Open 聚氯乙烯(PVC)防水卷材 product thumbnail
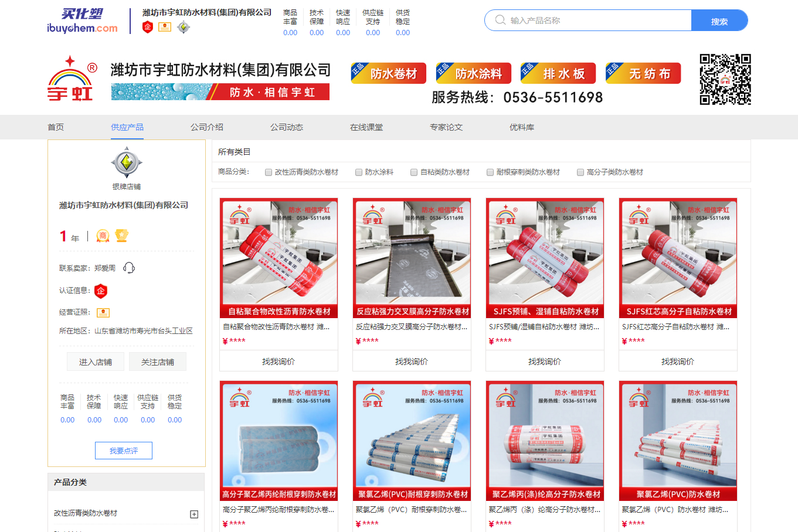 tap(678, 441)
